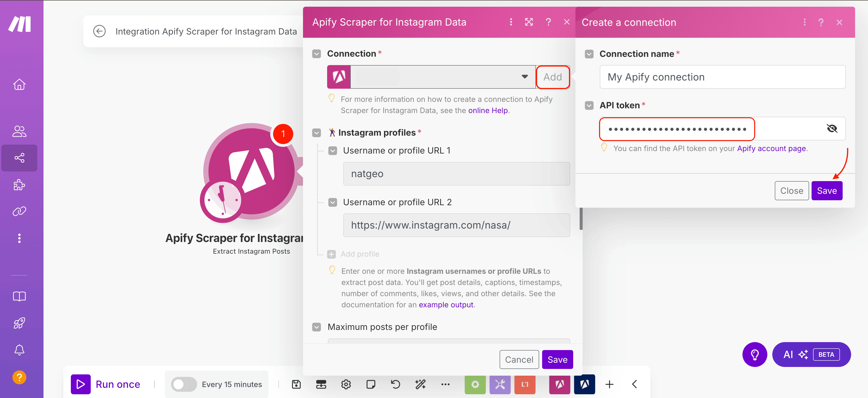Select the dark Apify module icon in toolbar
The height and width of the screenshot is (398, 868).
click(x=585, y=384)
